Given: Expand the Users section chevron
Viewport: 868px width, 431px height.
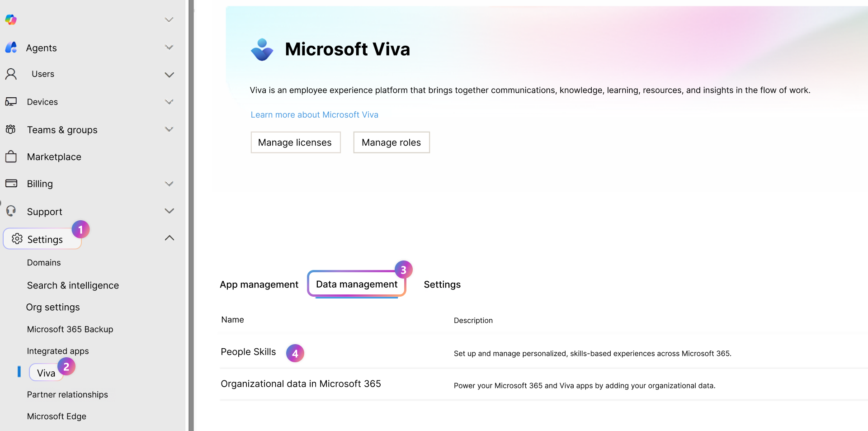Looking at the screenshot, I should pyautogui.click(x=169, y=75).
